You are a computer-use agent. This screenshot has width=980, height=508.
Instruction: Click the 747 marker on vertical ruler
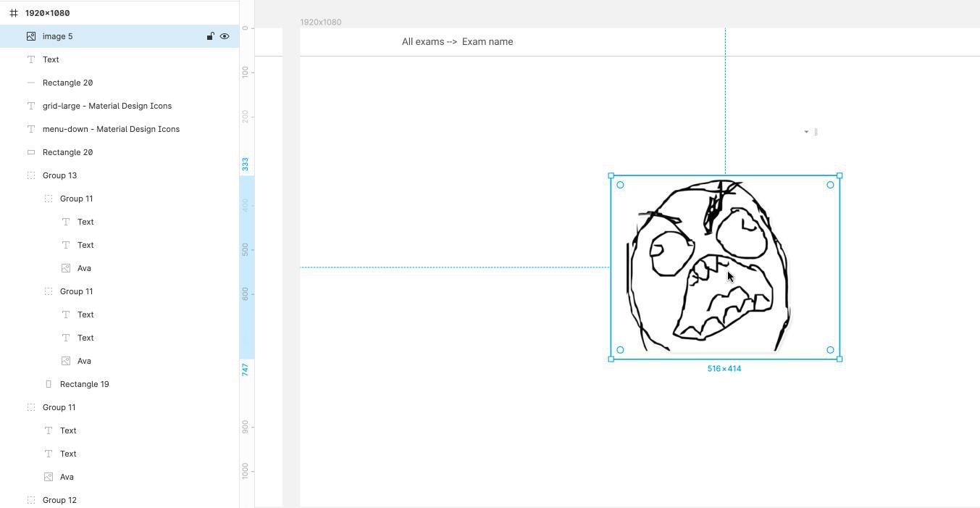click(246, 370)
